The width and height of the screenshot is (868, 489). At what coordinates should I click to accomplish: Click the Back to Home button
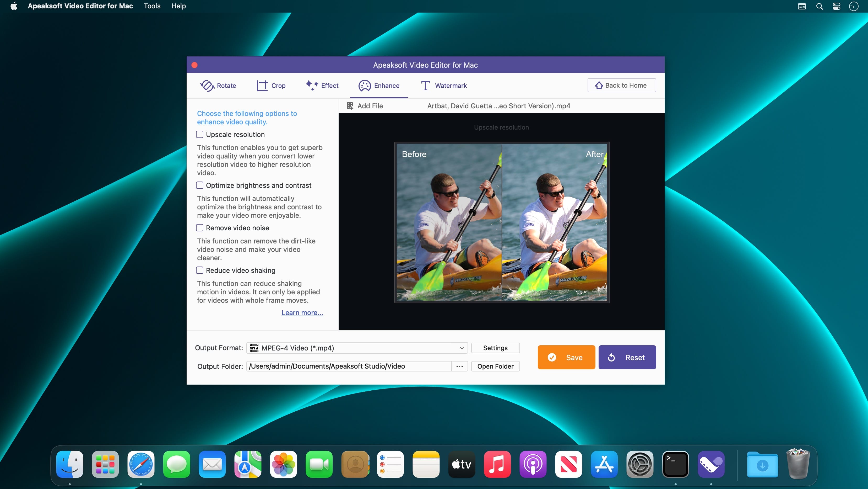click(x=622, y=85)
